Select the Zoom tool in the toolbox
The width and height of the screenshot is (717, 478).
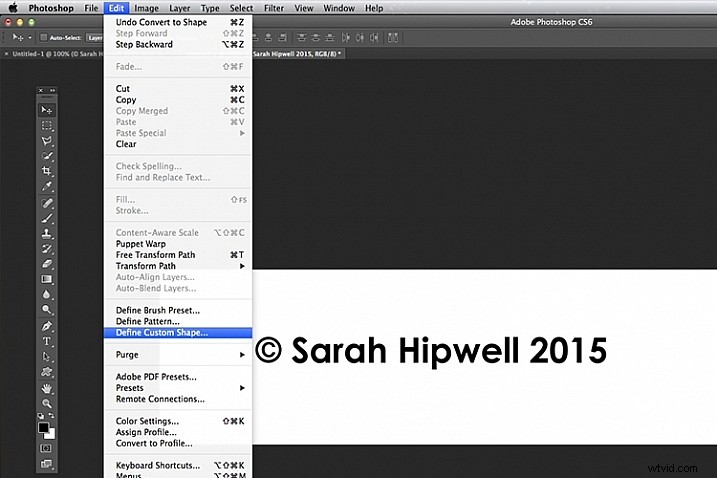click(47, 403)
